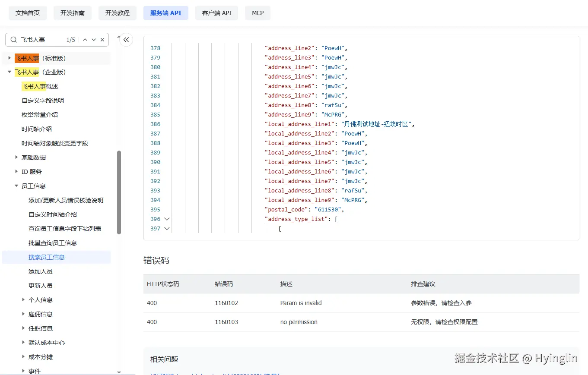588x375 pixels.
Task: Open the MCP tab
Action: pos(258,13)
